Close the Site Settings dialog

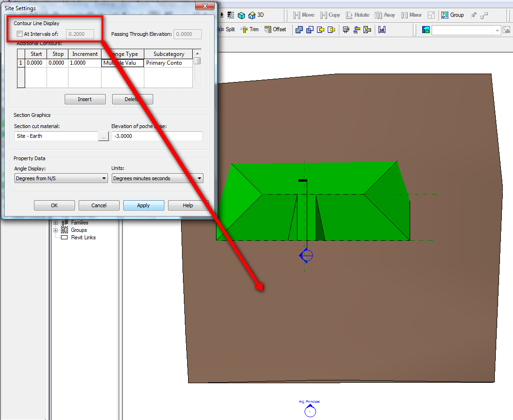pos(205,6)
